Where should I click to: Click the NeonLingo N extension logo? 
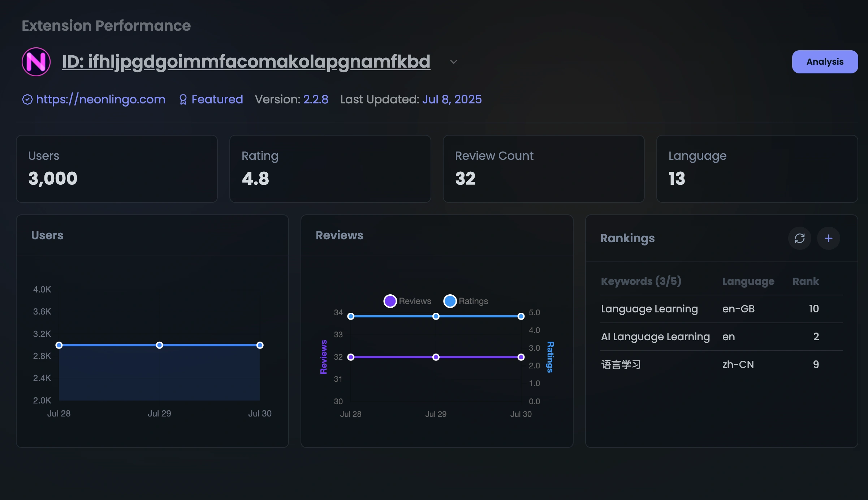36,62
